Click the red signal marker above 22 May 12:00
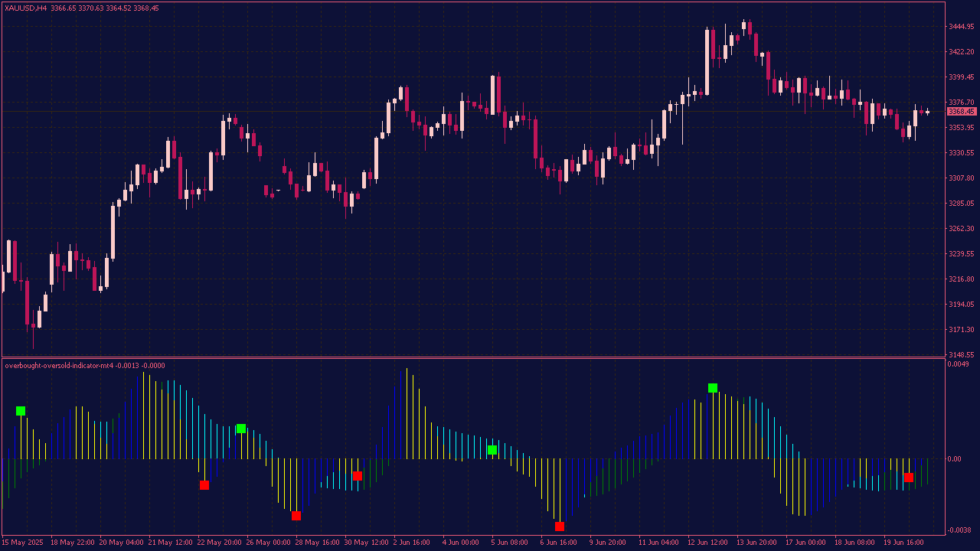980x551 pixels. click(204, 485)
